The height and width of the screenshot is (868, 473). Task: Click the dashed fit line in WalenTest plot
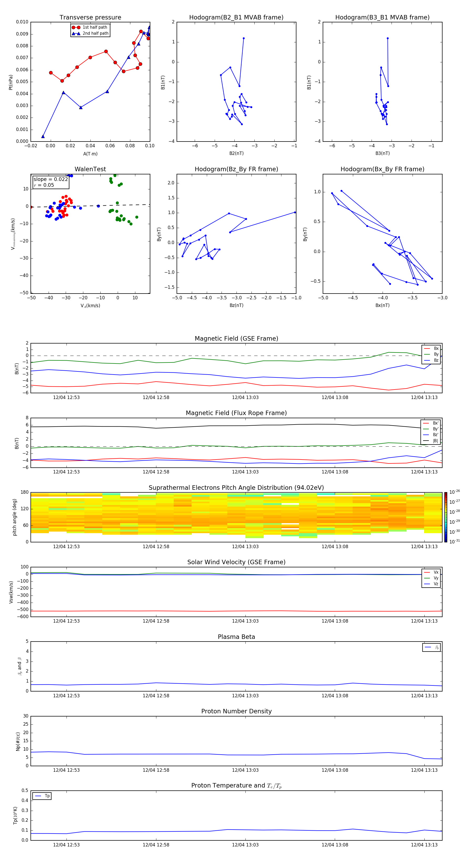pyautogui.click(x=90, y=205)
